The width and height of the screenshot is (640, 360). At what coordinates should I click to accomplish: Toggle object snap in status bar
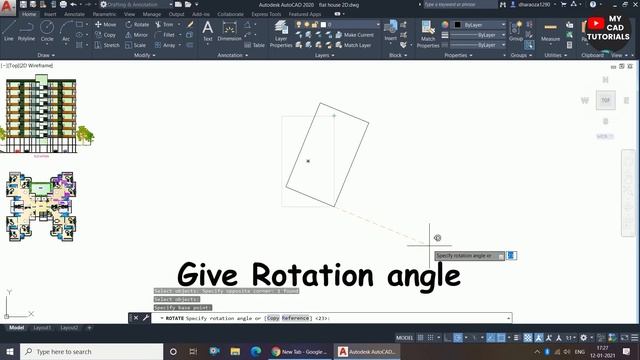point(501,338)
